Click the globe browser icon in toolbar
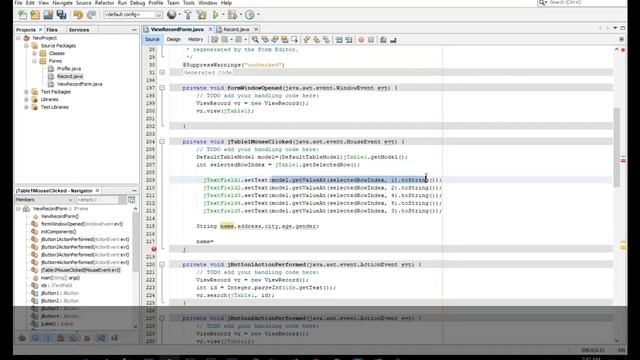640x360 pixels. [172, 15]
